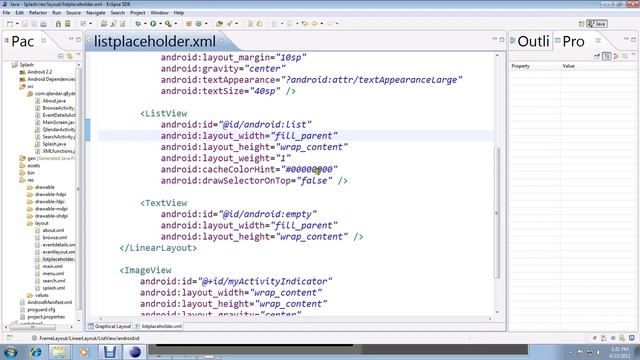The image size is (640, 360).
Task: Select the listplaceholder.xml bottom source tab
Action: point(158,326)
